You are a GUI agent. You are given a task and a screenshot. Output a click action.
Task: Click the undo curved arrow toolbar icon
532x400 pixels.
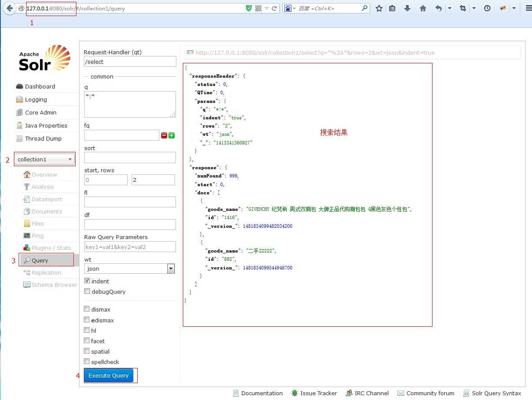pyautogui.click(x=439, y=8)
